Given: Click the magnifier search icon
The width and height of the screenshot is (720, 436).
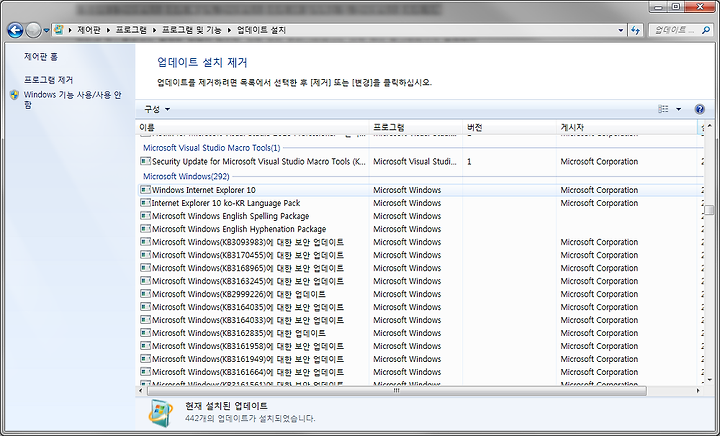Looking at the screenshot, I should (706, 30).
